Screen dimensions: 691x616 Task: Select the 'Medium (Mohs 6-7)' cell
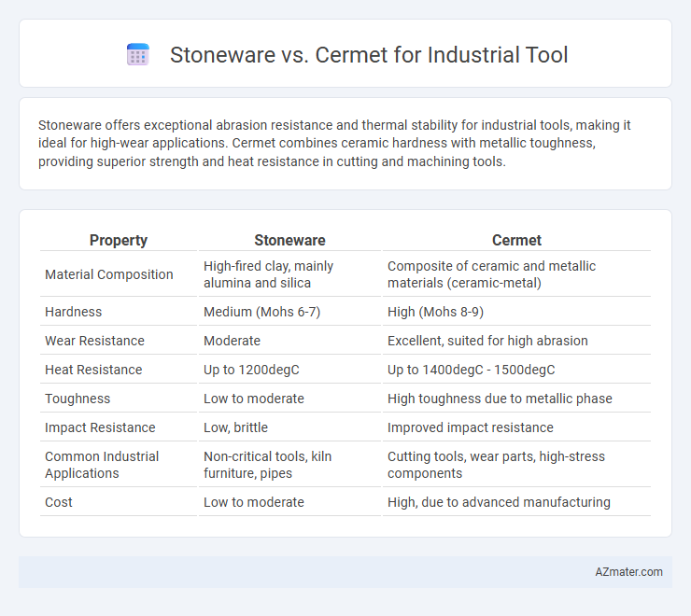click(x=289, y=312)
